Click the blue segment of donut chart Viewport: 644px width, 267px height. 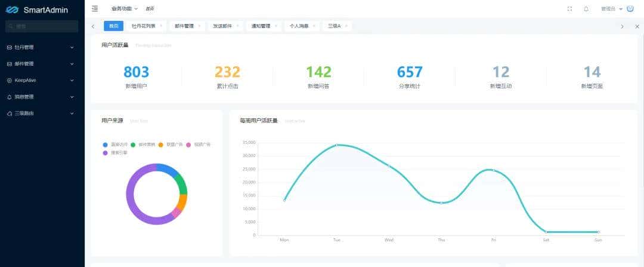(x=168, y=168)
